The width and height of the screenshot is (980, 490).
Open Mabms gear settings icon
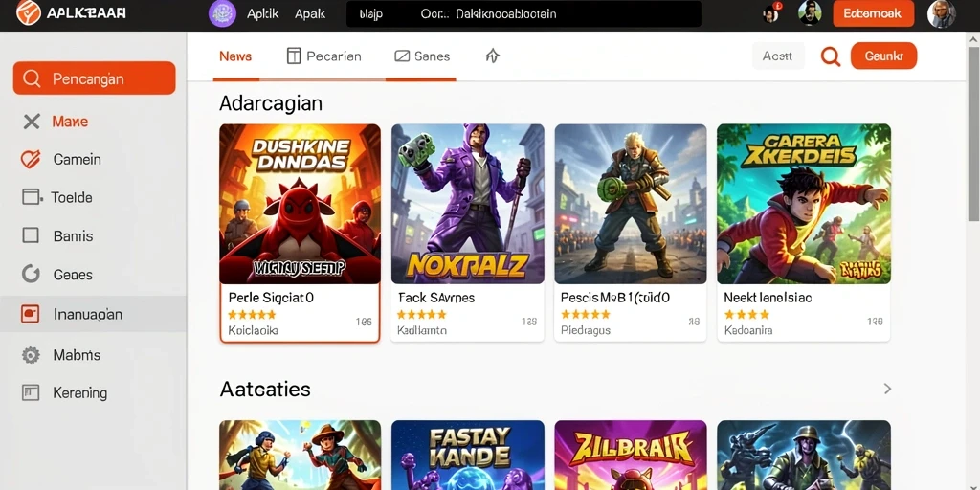click(x=31, y=355)
